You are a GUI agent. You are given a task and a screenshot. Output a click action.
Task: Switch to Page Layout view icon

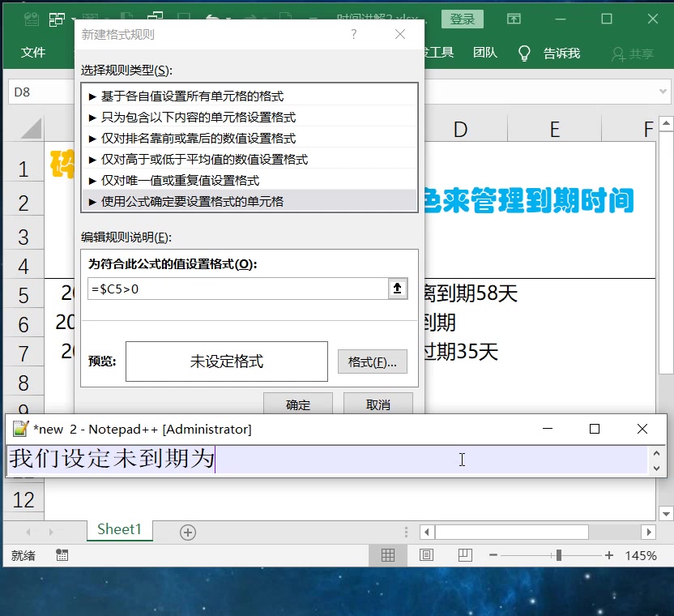426,555
